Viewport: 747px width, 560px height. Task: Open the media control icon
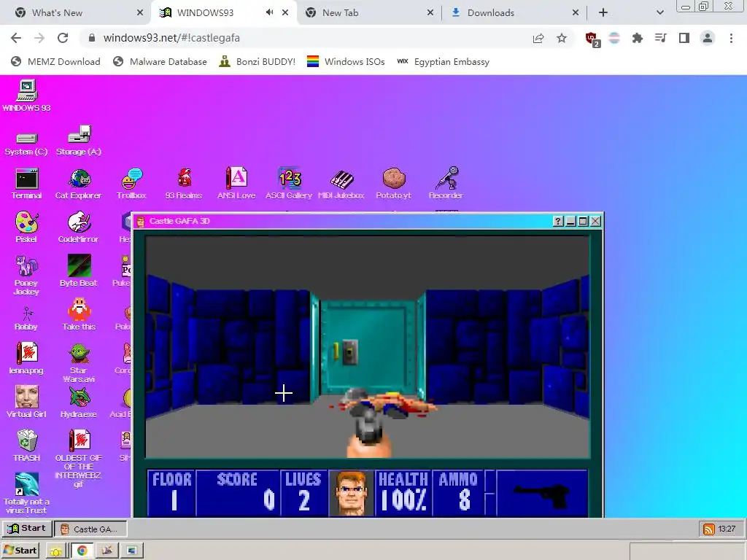pyautogui.click(x=660, y=38)
